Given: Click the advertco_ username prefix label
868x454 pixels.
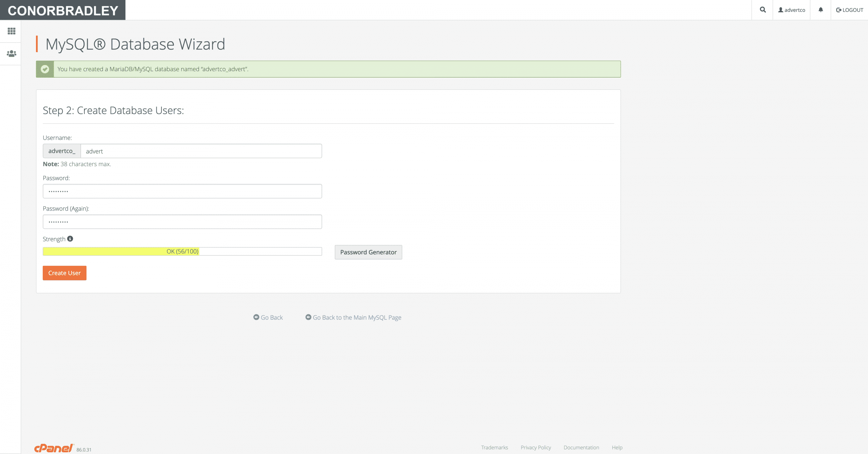Looking at the screenshot, I should tap(62, 151).
